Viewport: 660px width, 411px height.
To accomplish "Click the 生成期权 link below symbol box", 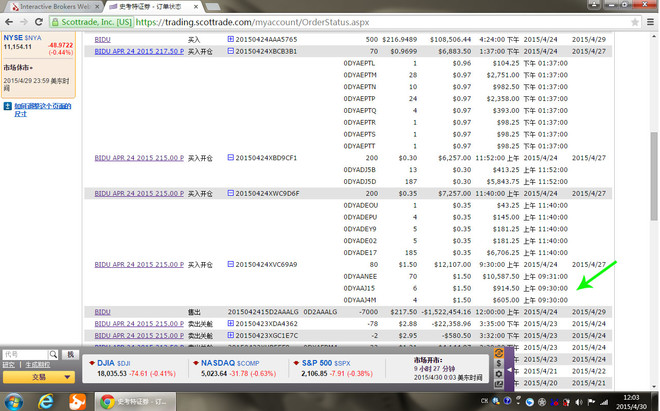I will pos(37,365).
